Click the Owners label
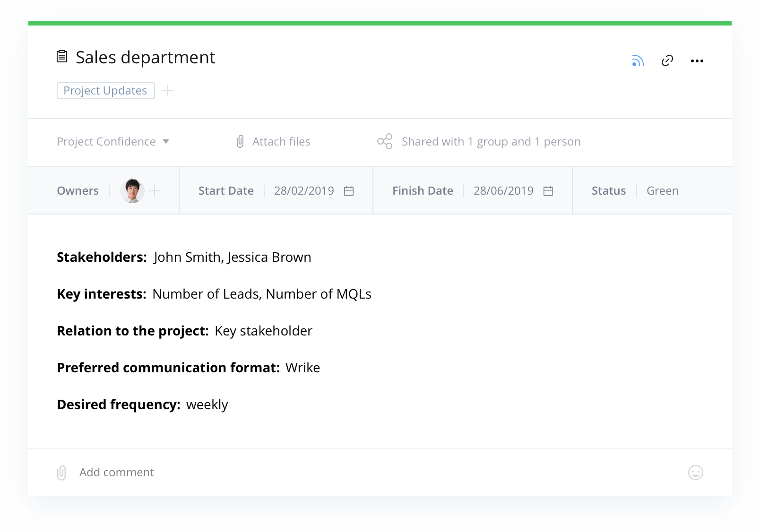The height and width of the screenshot is (532, 760). point(78,191)
